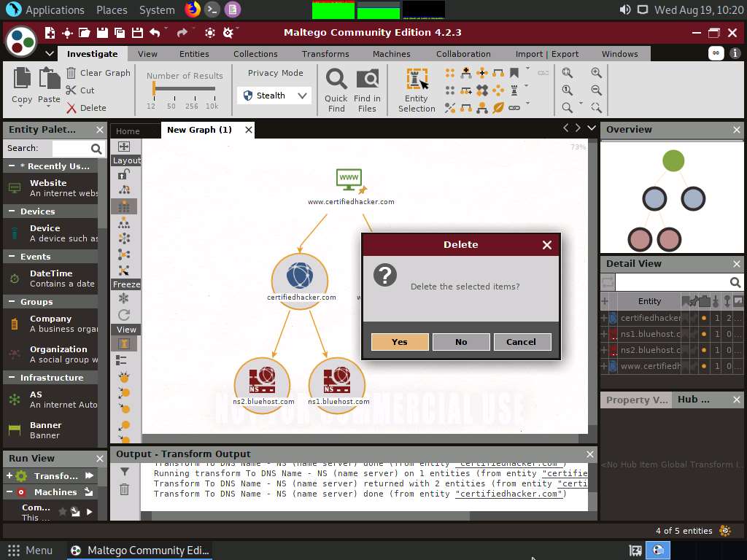Set Number of Results slider to 256
Screen dimensions: 747x560
(x=192, y=106)
